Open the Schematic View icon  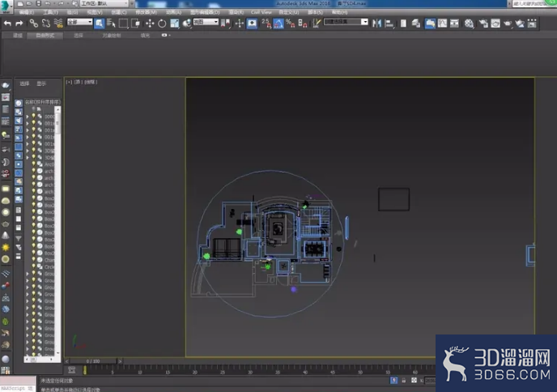[x=454, y=23]
